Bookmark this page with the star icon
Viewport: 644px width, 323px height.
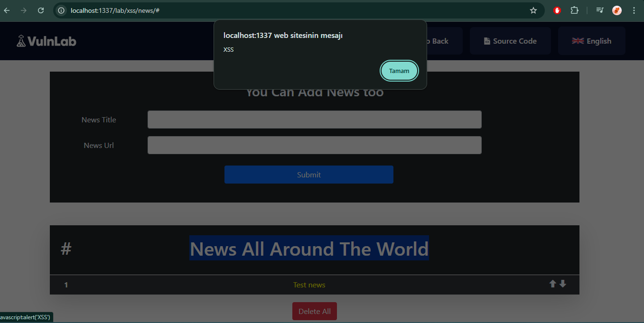click(533, 10)
